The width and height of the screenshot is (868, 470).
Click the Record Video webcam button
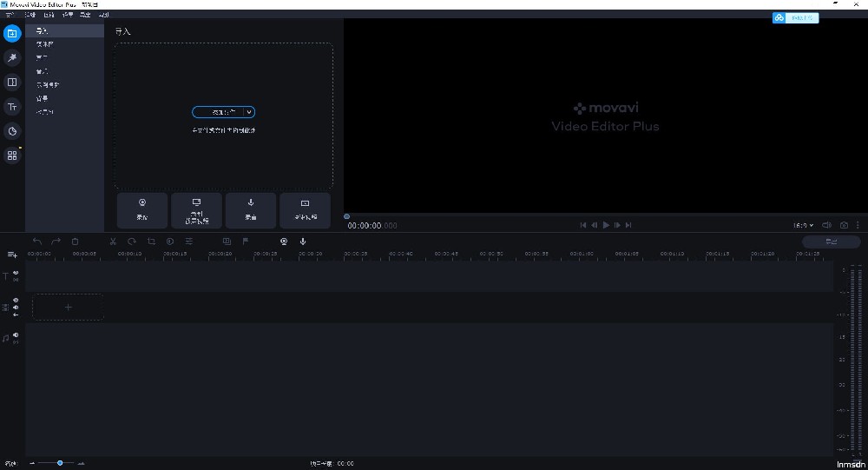(x=142, y=210)
